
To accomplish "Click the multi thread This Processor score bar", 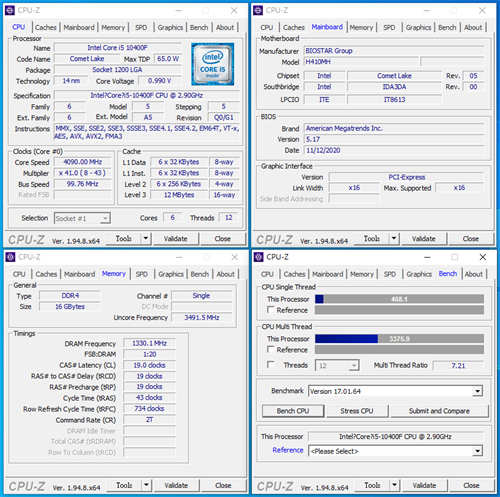I will click(399, 339).
